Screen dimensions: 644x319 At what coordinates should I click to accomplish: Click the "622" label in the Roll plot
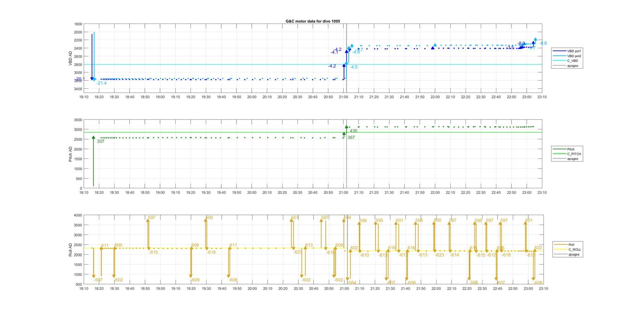click(539, 248)
